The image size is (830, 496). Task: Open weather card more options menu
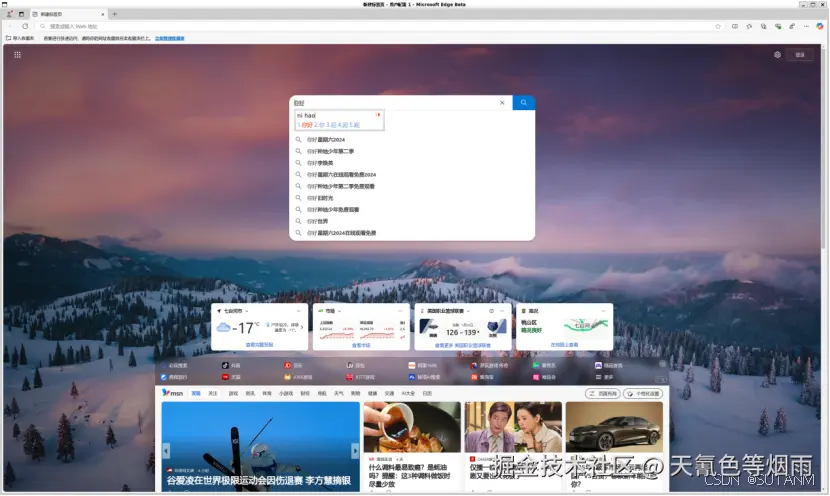tap(299, 311)
